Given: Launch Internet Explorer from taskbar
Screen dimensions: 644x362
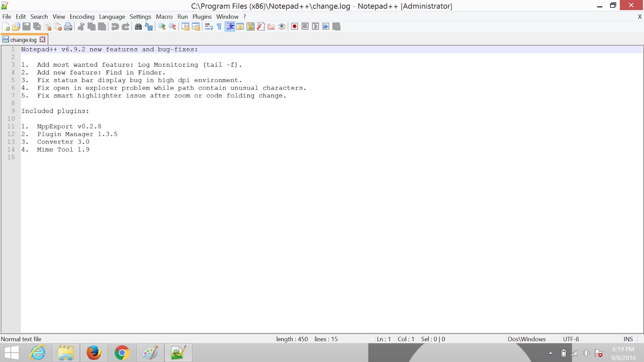Looking at the screenshot, I should tap(38, 353).
